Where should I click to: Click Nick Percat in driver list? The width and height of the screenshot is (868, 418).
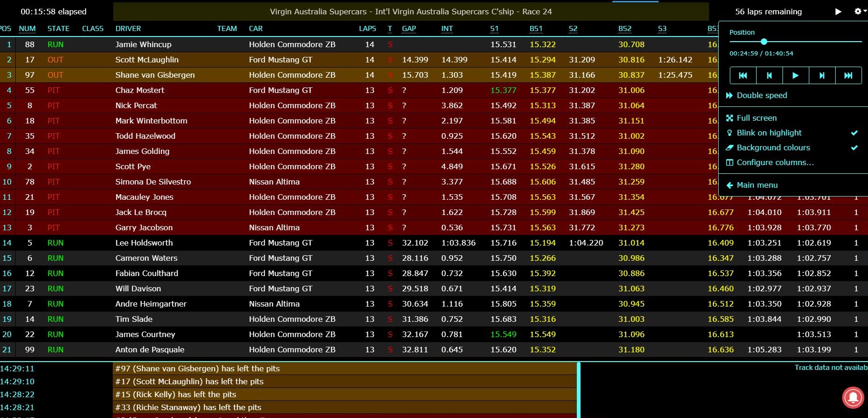136,105
